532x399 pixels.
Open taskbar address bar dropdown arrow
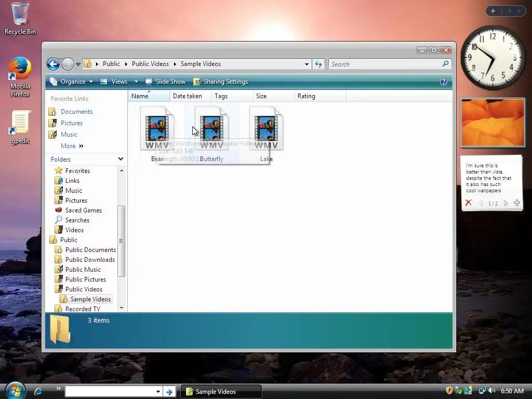click(158, 392)
